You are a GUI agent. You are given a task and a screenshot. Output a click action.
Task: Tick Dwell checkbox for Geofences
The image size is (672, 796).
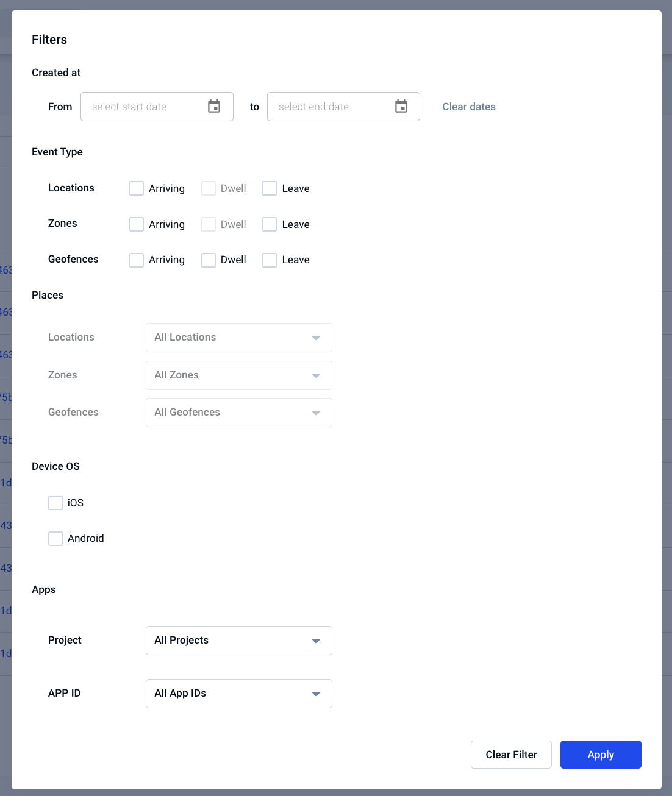[x=209, y=260]
